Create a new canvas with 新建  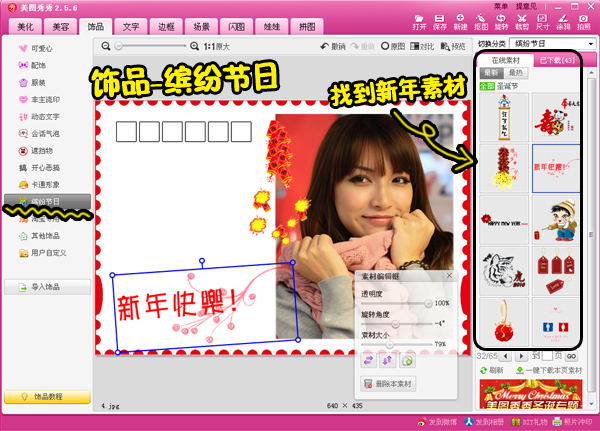point(460,22)
